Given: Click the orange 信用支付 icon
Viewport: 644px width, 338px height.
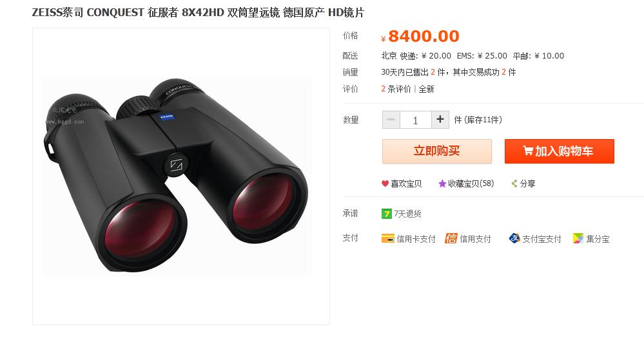Looking at the screenshot, I should (451, 238).
